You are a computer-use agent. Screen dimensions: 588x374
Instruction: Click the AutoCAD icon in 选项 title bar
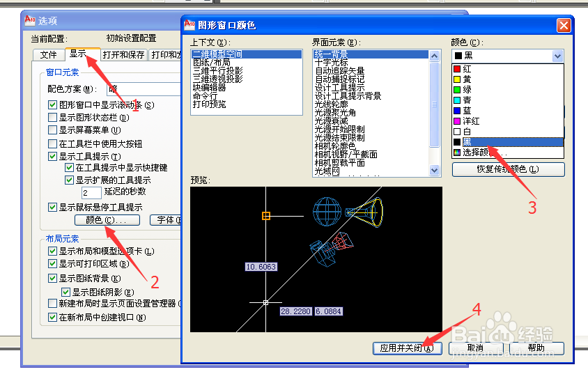coord(30,20)
